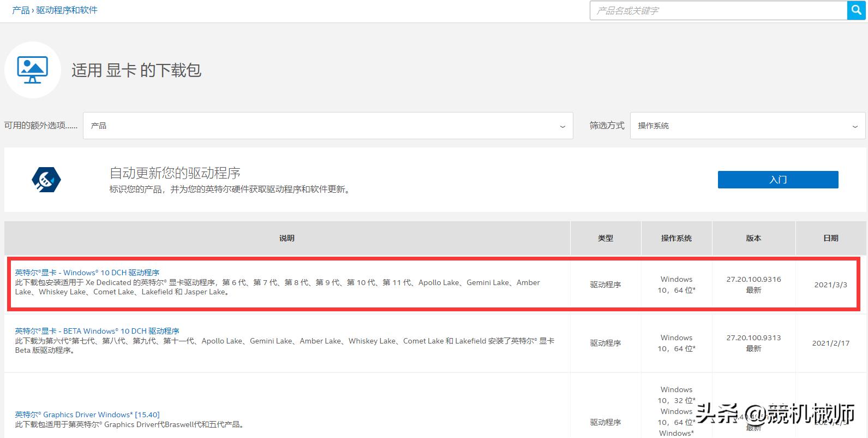Click date 2021/3/3 cell
This screenshot has height=438, width=868.
click(831, 285)
